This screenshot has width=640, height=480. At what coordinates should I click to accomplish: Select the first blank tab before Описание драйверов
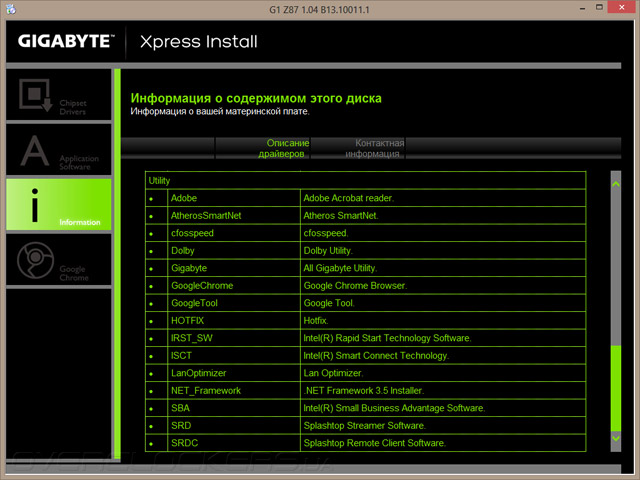[168, 148]
